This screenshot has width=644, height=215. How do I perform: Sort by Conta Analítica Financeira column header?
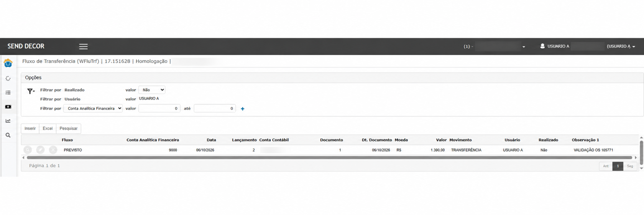click(x=153, y=140)
